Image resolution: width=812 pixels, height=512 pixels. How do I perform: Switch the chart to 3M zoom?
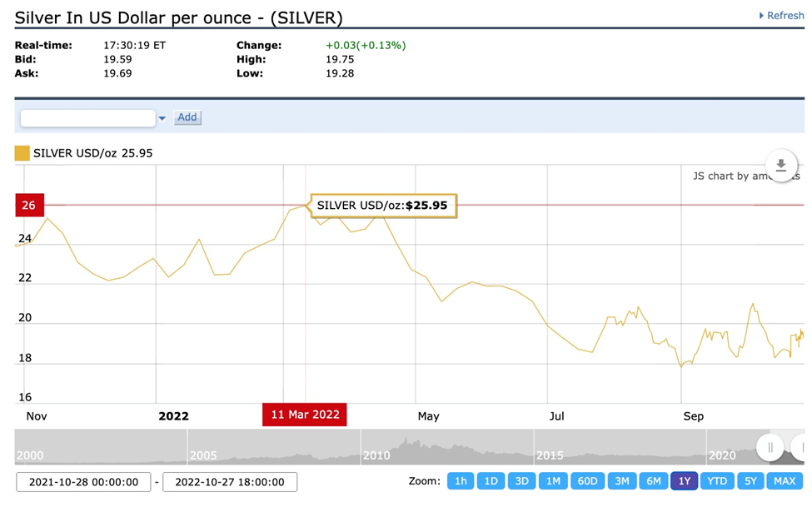click(x=622, y=481)
